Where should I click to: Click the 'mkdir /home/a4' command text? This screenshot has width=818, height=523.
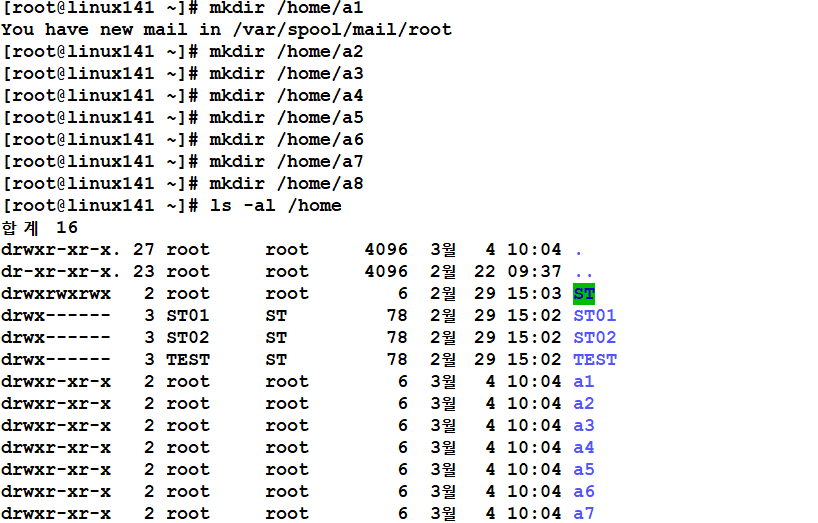(x=286, y=95)
